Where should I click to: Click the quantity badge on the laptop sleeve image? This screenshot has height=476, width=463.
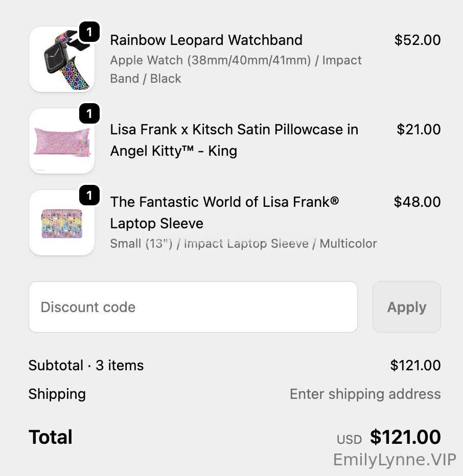(89, 195)
